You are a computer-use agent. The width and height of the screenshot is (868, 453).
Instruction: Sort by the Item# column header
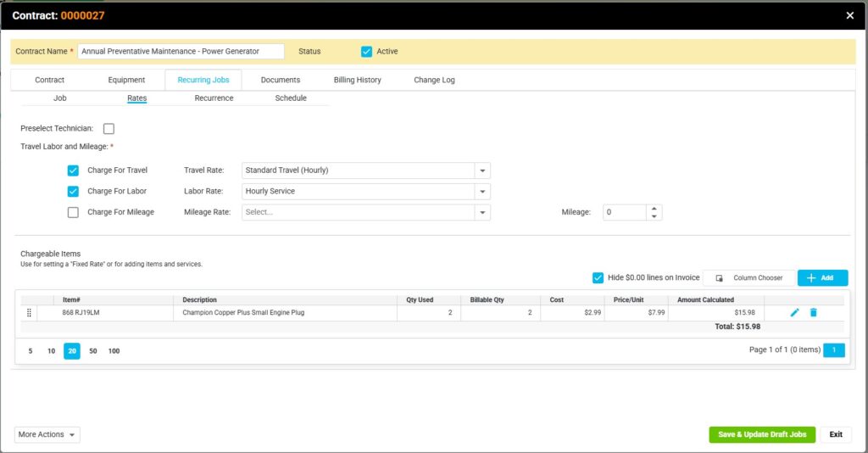(x=114, y=299)
